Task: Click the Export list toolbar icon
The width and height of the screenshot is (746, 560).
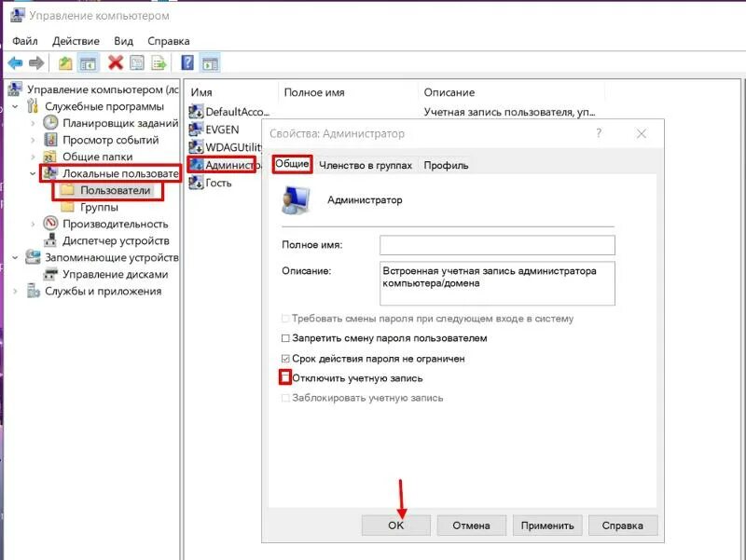Action: [159, 62]
